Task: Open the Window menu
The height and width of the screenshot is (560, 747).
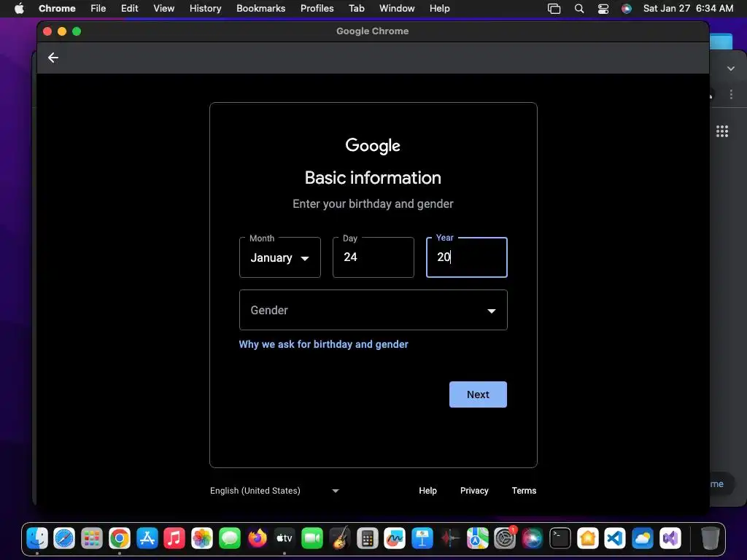Action: tap(397, 9)
